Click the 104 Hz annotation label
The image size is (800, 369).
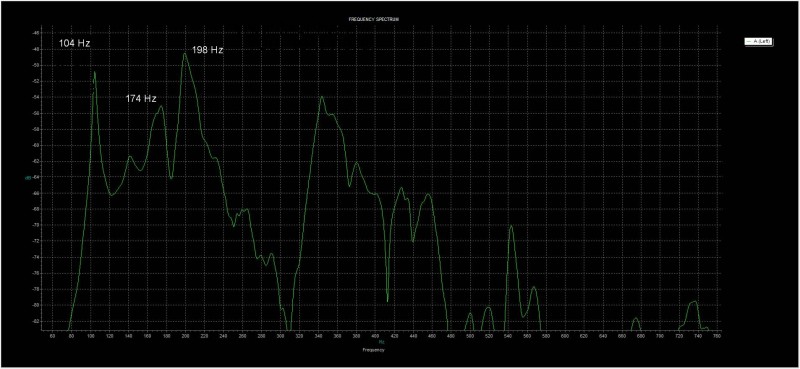pos(74,43)
